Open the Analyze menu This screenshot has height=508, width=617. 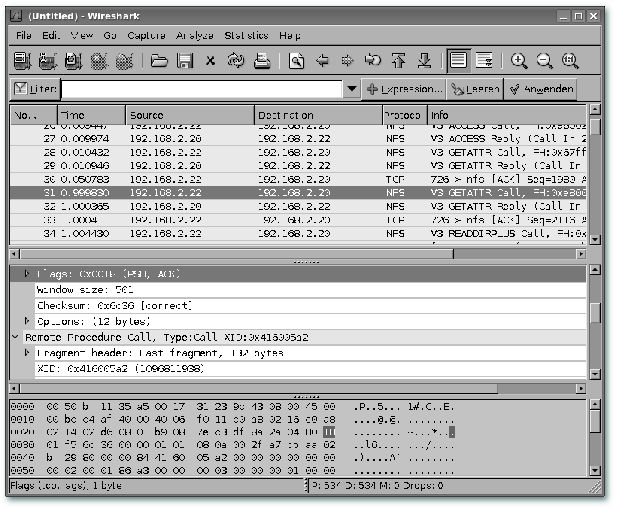(194, 35)
